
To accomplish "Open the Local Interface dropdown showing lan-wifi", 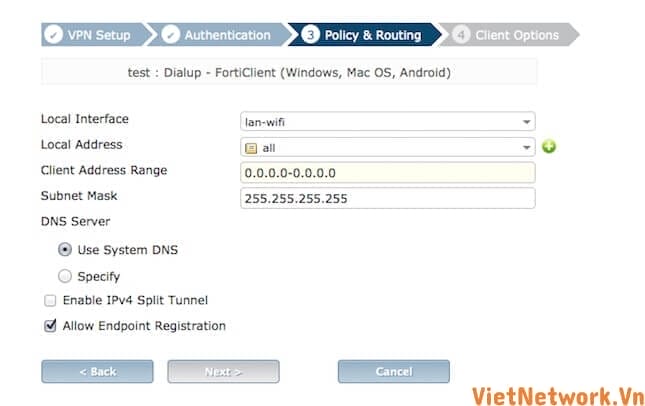I will pos(387,121).
